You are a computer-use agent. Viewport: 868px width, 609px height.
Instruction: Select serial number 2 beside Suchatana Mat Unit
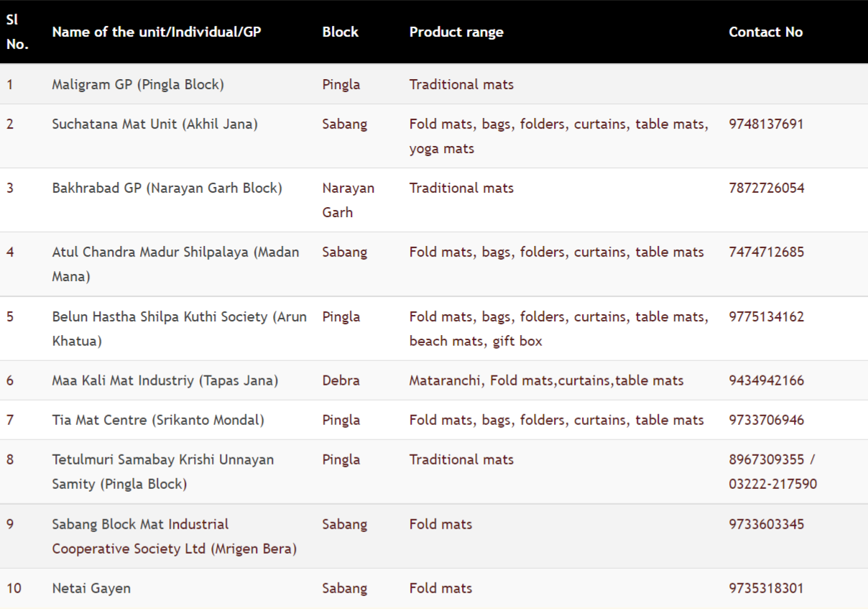point(10,124)
